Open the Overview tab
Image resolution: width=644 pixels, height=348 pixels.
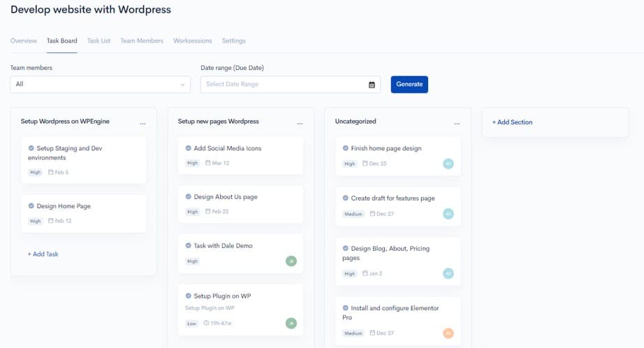[24, 41]
